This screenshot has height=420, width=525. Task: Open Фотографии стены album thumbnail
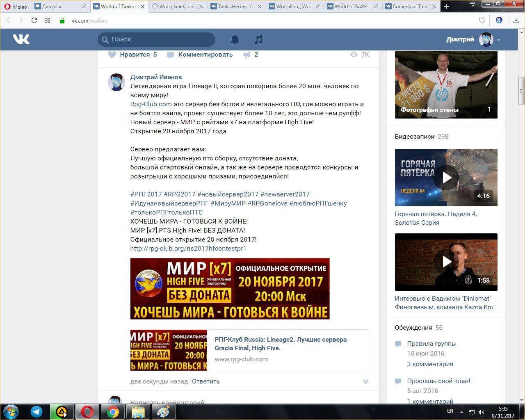pyautogui.click(x=446, y=84)
